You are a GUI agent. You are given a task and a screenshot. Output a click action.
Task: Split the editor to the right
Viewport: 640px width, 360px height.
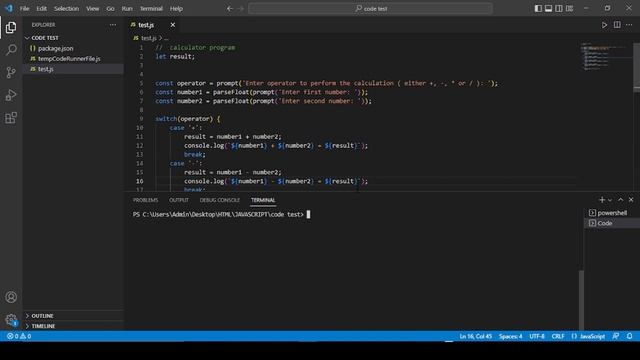[x=617, y=25]
